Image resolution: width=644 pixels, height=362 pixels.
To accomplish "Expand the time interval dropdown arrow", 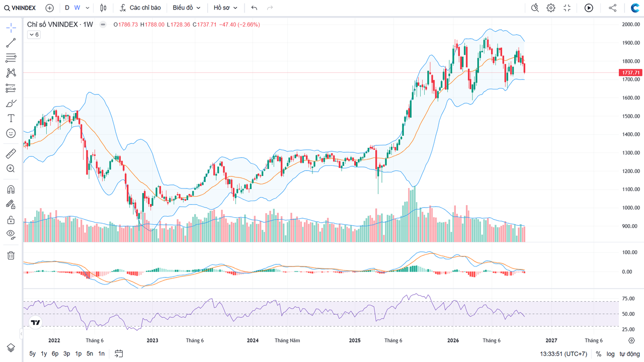I will (x=88, y=8).
